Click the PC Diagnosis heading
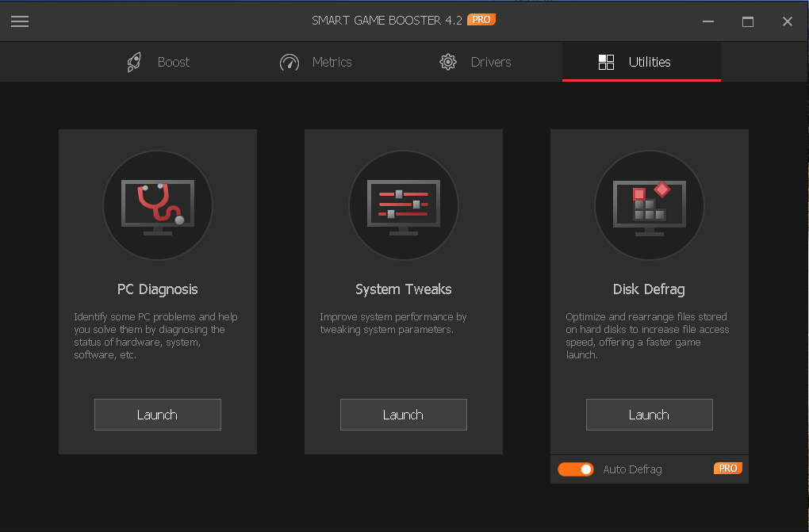 coord(157,289)
